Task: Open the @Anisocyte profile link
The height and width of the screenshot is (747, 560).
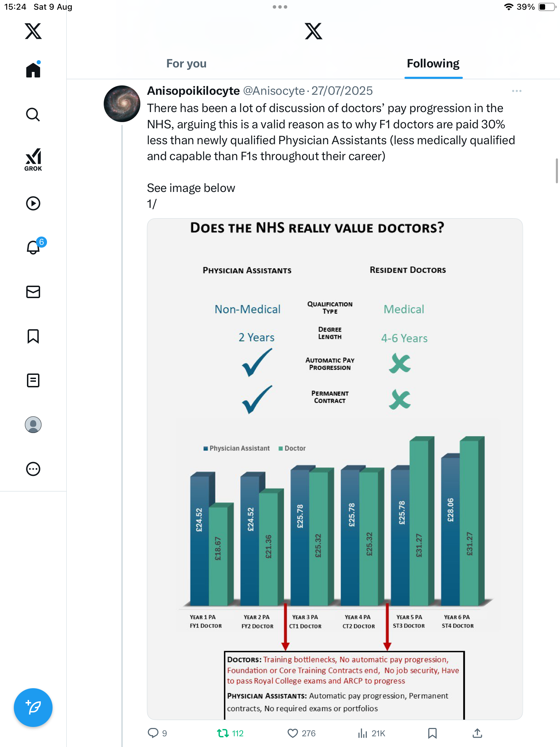Action: coord(274,91)
